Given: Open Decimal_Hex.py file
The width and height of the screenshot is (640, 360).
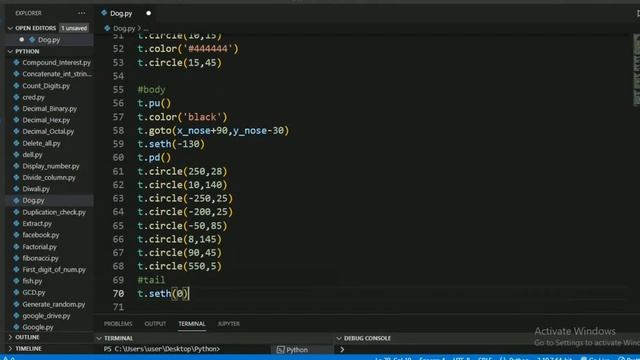Looking at the screenshot, I should 46,120.
